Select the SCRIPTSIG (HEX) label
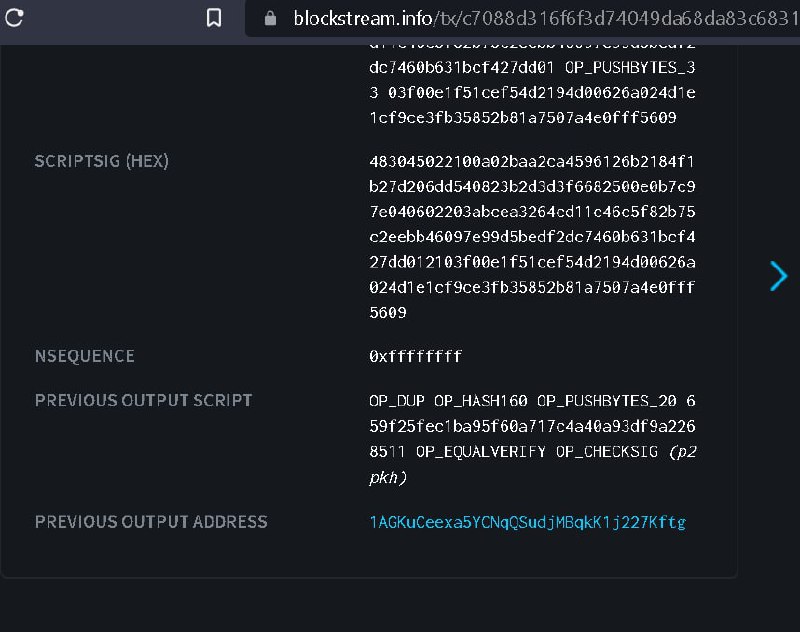The height and width of the screenshot is (632, 800). tap(102, 161)
